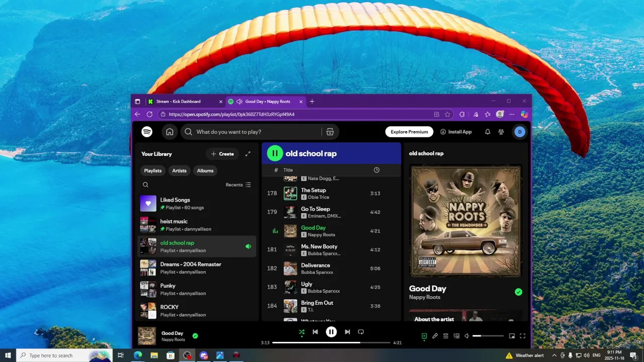Open the Liked Songs playlist

pyautogui.click(x=197, y=204)
